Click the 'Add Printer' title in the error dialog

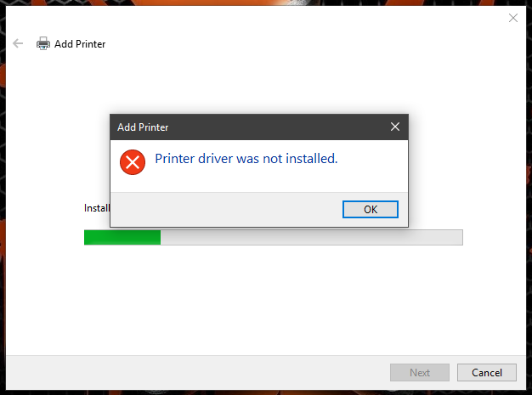tap(143, 127)
